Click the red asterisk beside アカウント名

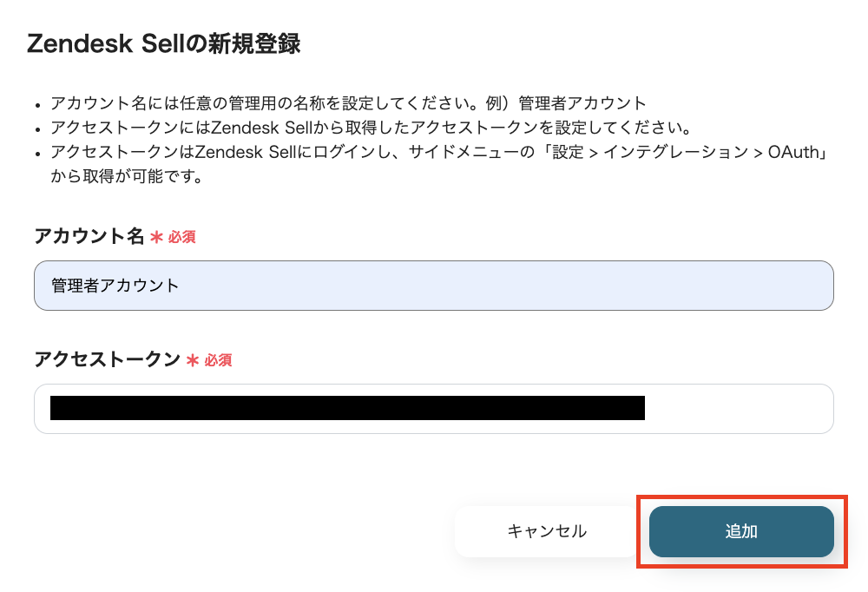(x=156, y=237)
